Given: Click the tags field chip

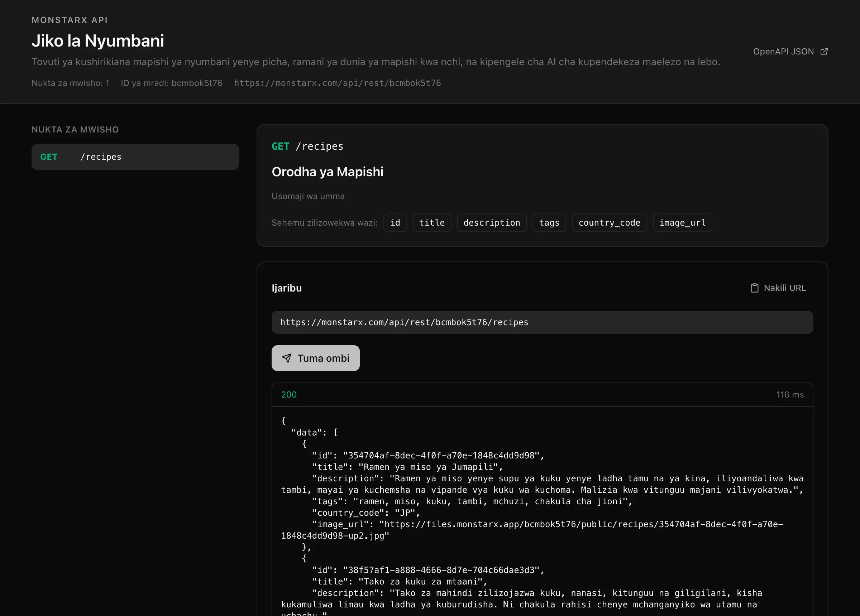Looking at the screenshot, I should tap(549, 223).
